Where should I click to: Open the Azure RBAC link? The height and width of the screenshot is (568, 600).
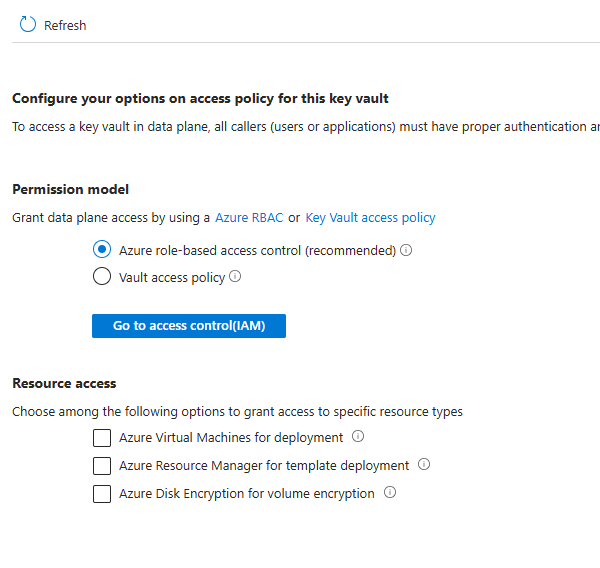pyautogui.click(x=249, y=217)
